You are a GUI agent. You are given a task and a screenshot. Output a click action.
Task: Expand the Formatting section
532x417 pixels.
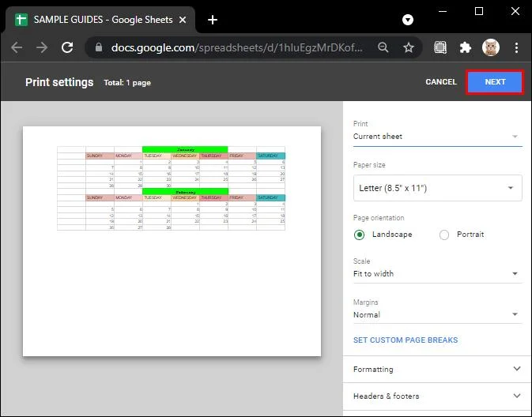click(x=437, y=369)
